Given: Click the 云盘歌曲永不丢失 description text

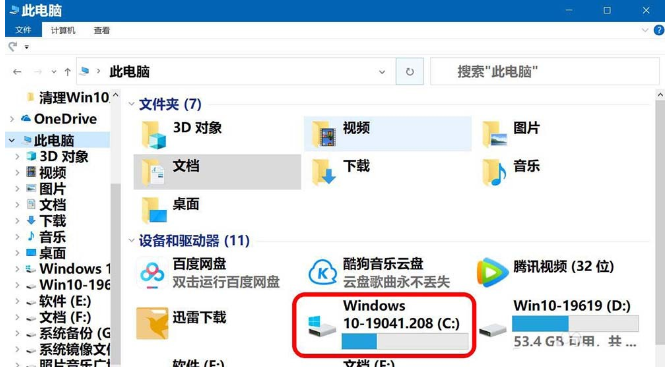Looking at the screenshot, I should [x=396, y=282].
